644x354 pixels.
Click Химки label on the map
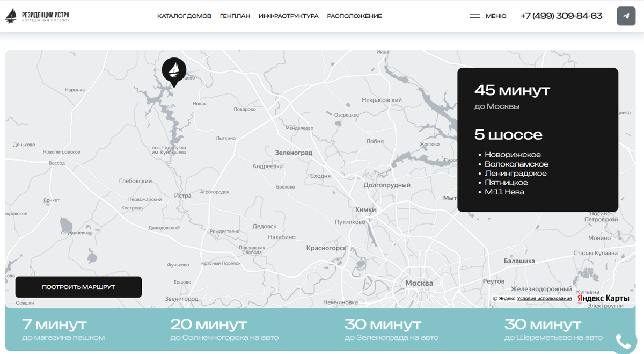pyautogui.click(x=365, y=209)
